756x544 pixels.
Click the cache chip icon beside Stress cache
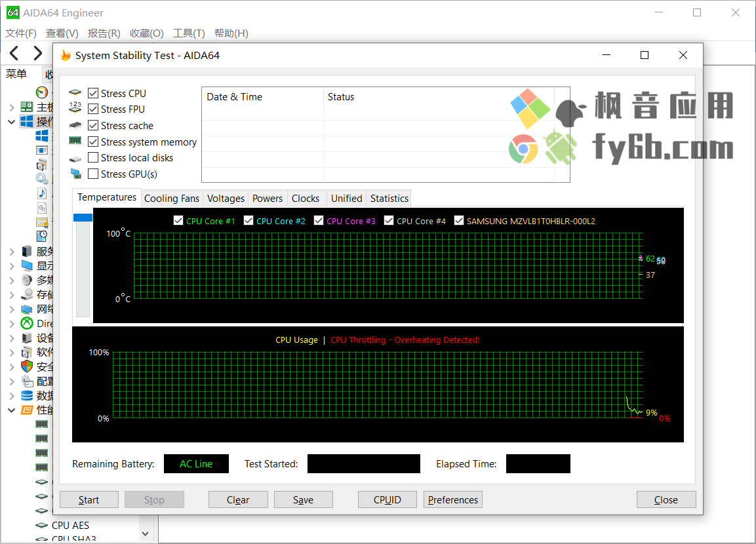click(x=75, y=125)
